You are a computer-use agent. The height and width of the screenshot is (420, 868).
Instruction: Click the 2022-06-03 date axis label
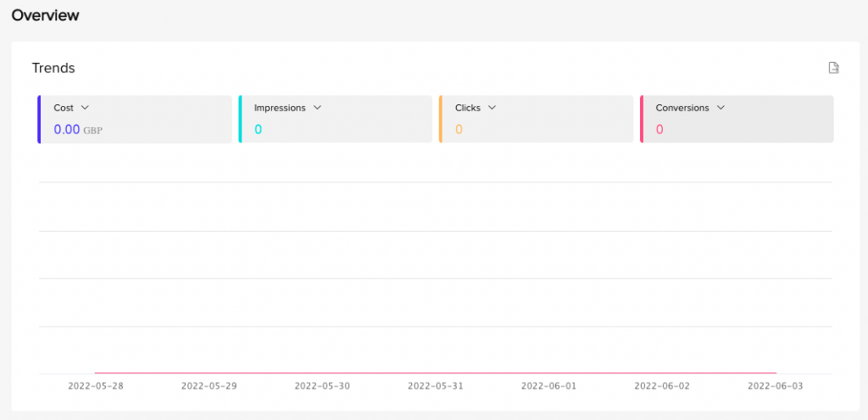775,386
